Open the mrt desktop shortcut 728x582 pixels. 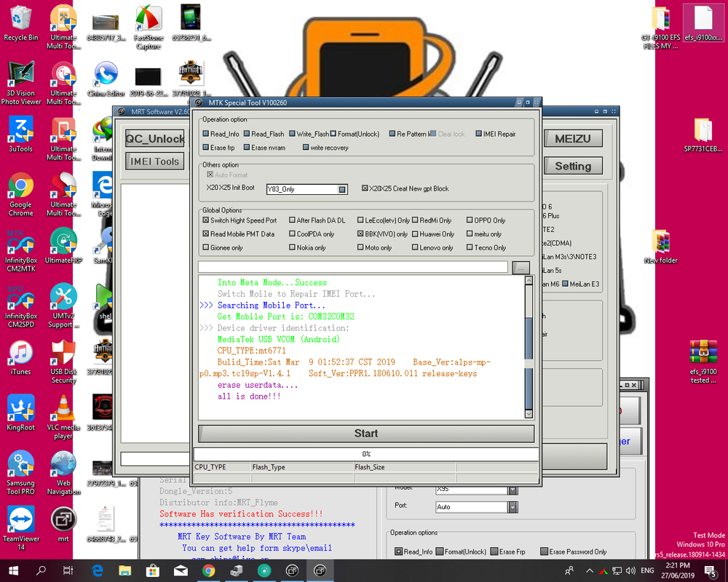(63, 525)
